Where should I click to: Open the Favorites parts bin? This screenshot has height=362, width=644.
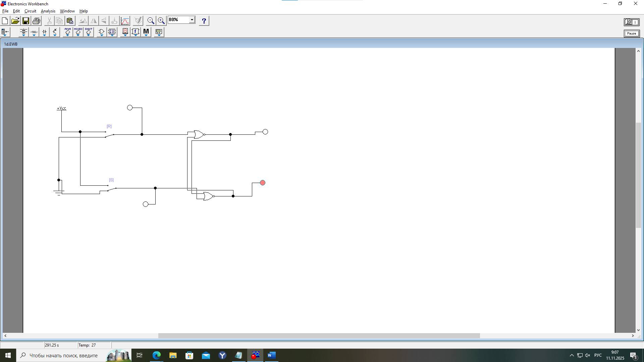[5, 32]
